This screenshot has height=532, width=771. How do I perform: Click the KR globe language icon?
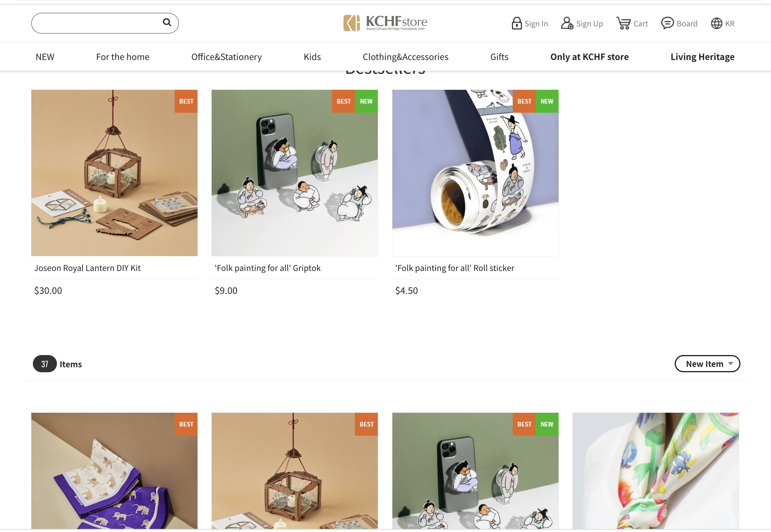coord(716,23)
